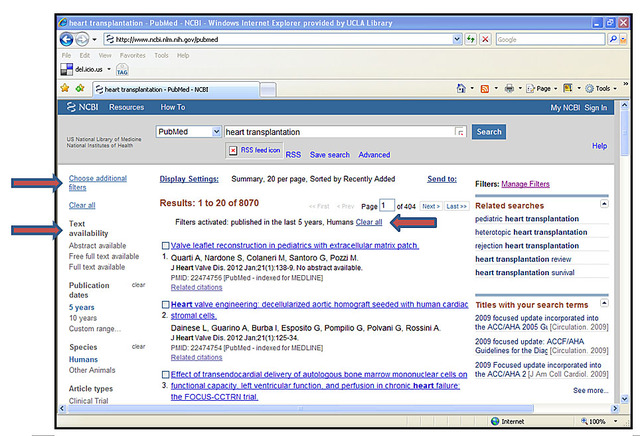Click the vertical scrollbar down arrow
Image resolution: width=640 pixels, height=436 pixels.
[x=624, y=399]
